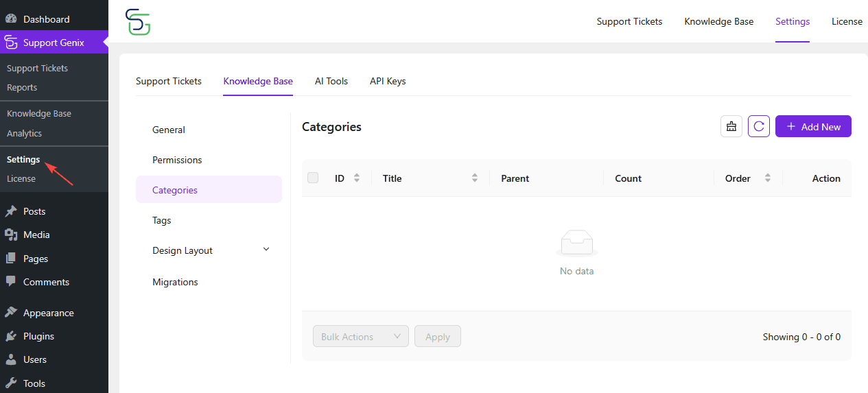The image size is (868, 393).
Task: Select General in settings side menu
Action: pyautogui.click(x=209, y=130)
